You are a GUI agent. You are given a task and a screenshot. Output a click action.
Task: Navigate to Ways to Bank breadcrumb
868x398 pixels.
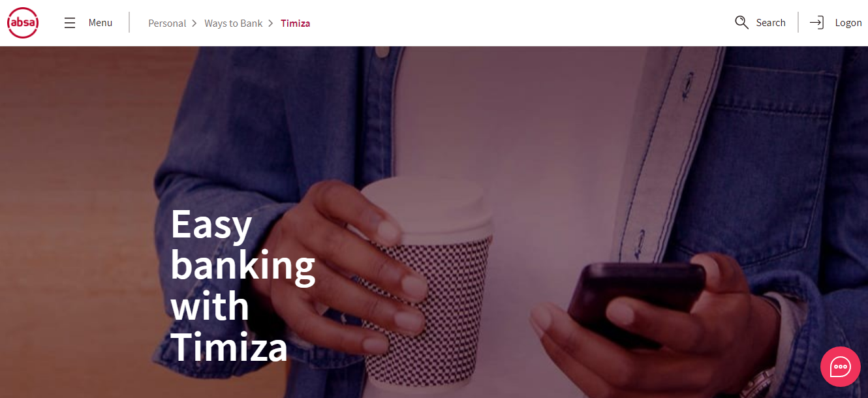[x=233, y=23]
